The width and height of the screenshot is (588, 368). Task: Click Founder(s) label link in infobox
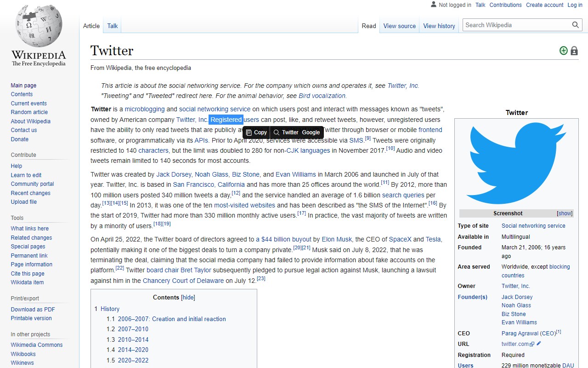click(473, 297)
